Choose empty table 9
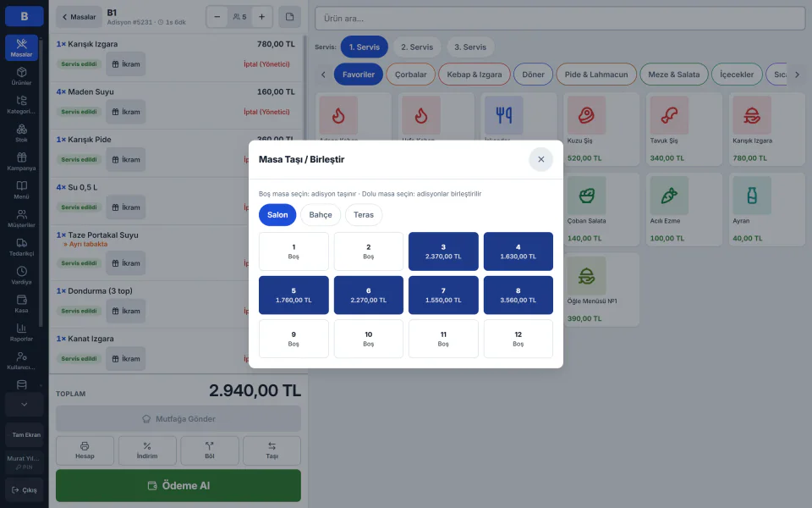812x508 pixels. pos(294,339)
